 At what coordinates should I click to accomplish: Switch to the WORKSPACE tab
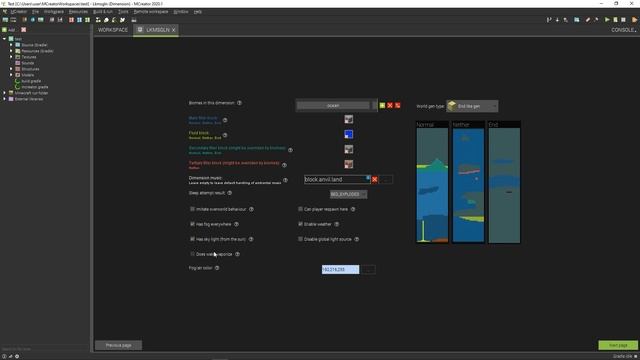(113, 30)
